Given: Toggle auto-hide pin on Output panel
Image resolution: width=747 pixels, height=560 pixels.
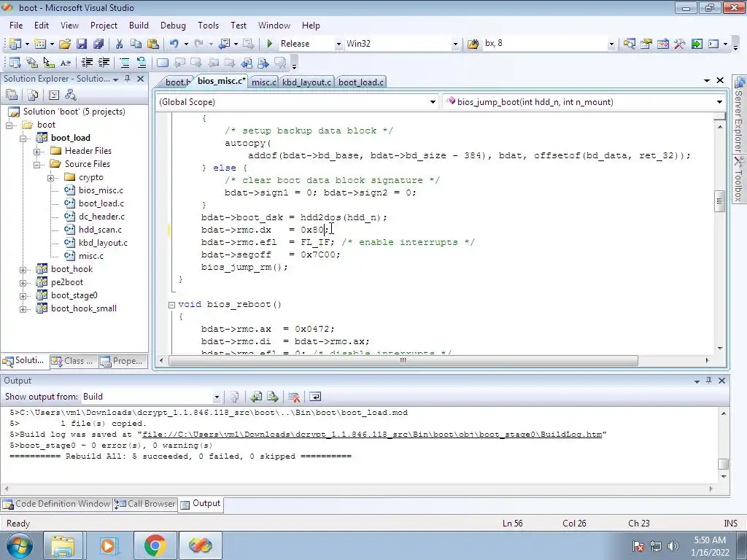Looking at the screenshot, I should point(709,381).
